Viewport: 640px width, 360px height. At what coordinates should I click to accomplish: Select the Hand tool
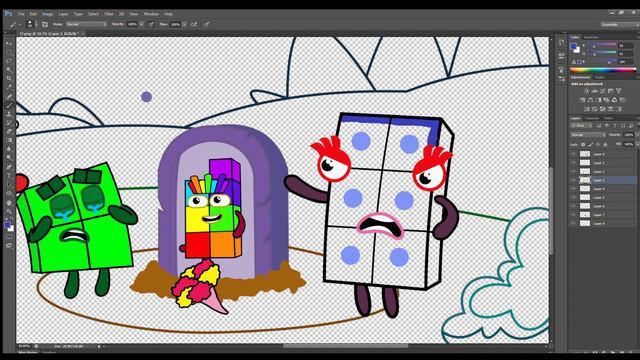click(x=9, y=202)
